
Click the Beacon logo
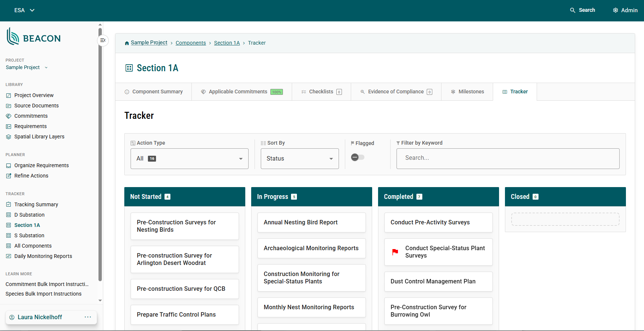coord(34,37)
